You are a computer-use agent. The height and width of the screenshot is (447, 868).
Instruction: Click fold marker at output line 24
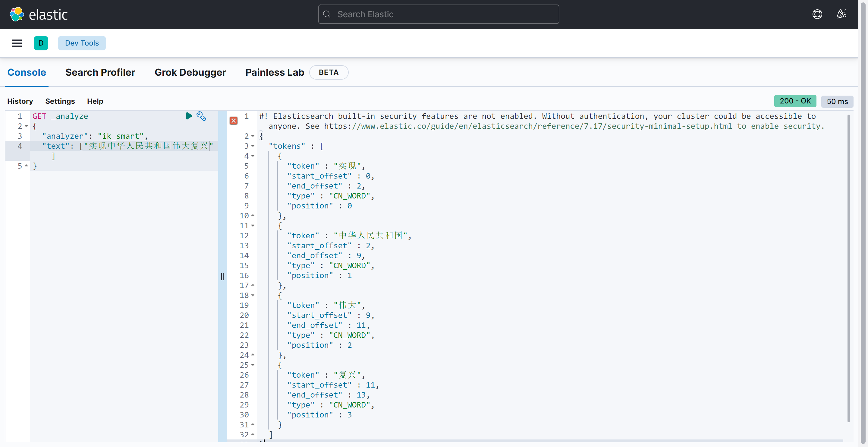pyautogui.click(x=253, y=355)
